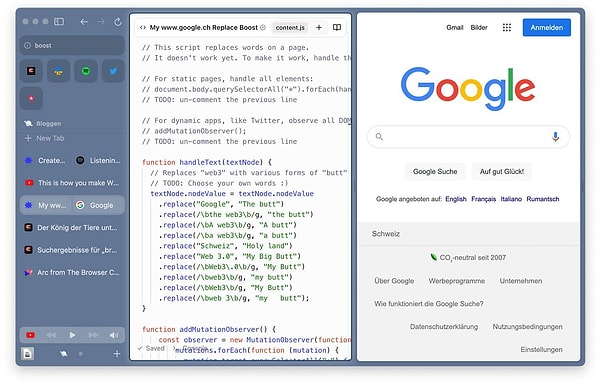Open Gmail link on Google page
600x384 pixels.
(x=455, y=28)
